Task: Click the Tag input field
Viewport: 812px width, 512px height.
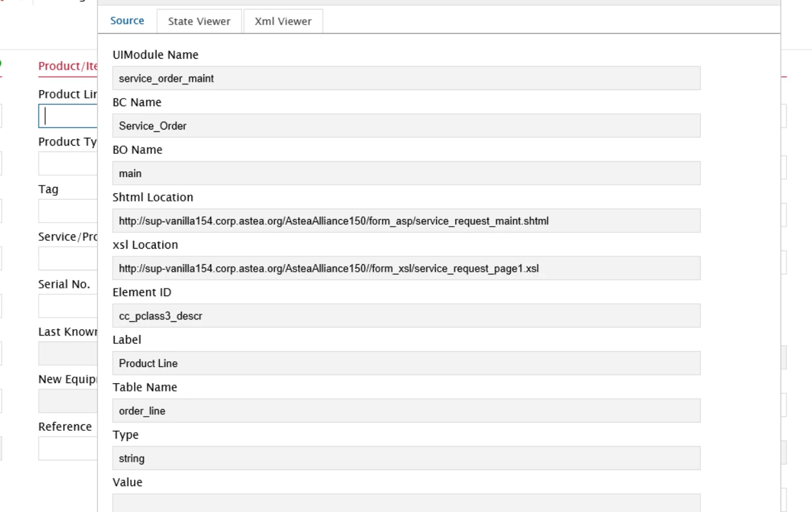Action: point(68,211)
